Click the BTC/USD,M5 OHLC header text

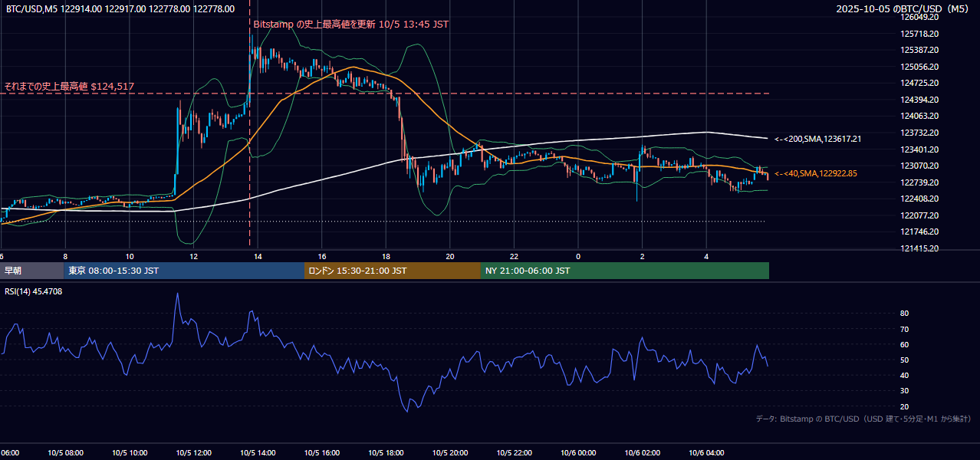point(120,8)
